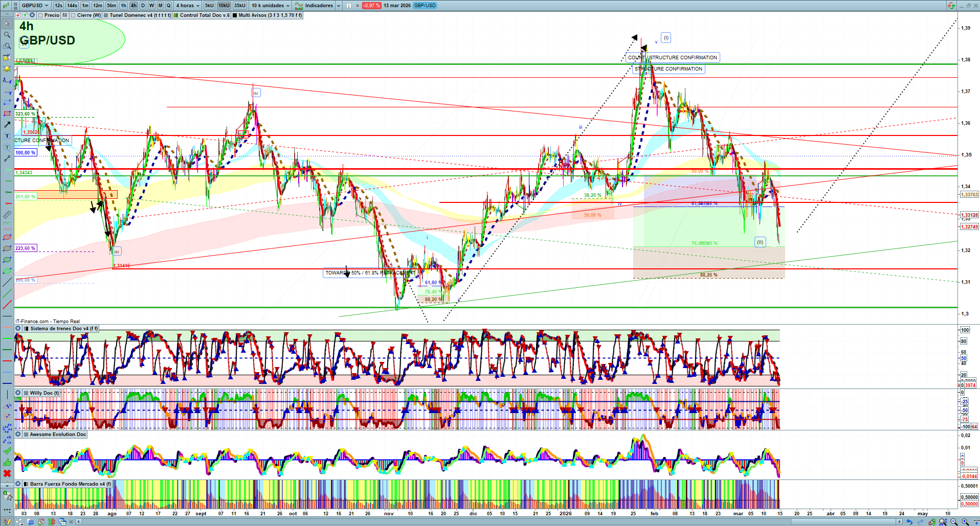Switch to the 12m timeframe
This screenshot has height=526, width=980.
click(97, 6)
